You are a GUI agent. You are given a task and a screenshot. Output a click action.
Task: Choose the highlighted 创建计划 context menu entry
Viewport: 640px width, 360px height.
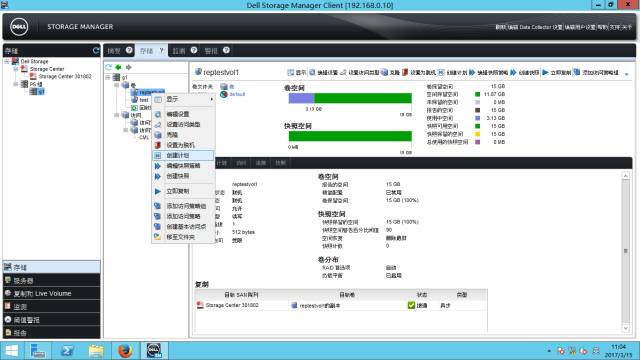pyautogui.click(x=183, y=156)
